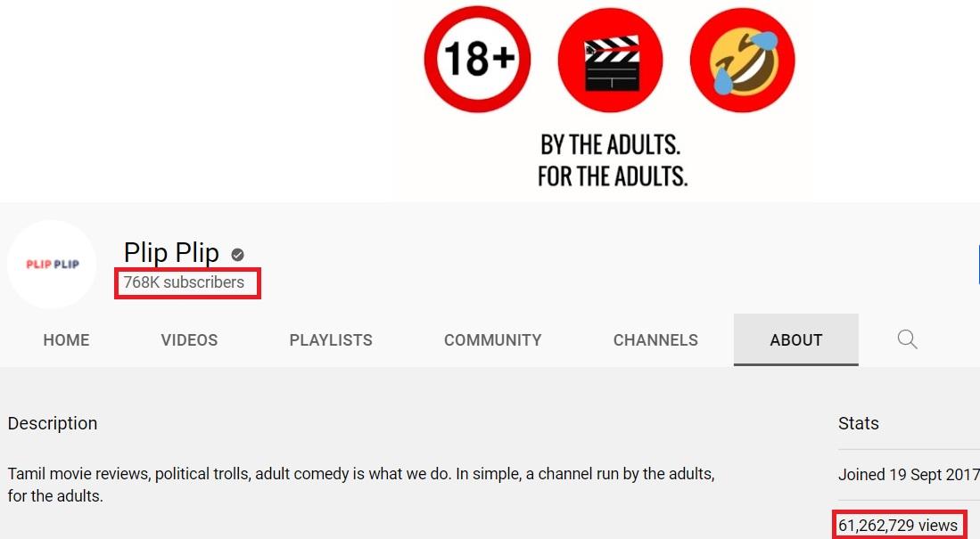This screenshot has height=539, width=980.
Task: Click the channel search magnifier icon
Action: tap(907, 339)
